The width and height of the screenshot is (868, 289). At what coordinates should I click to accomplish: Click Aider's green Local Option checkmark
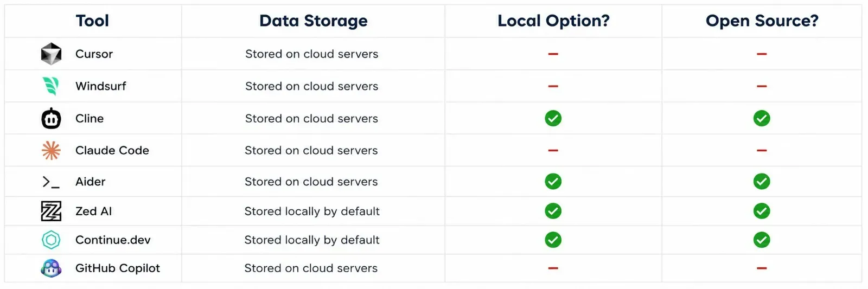point(553,182)
